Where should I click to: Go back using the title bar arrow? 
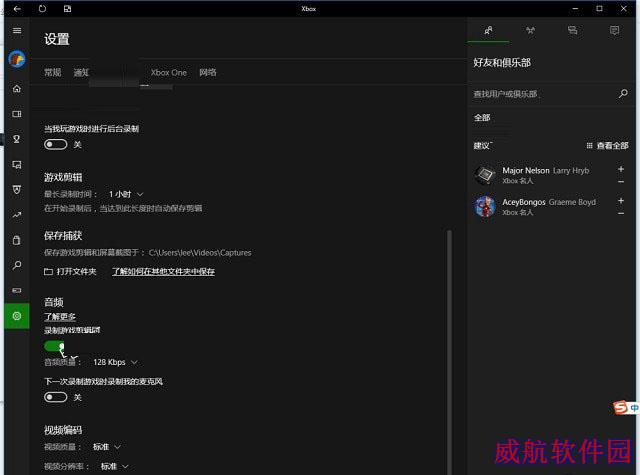[17, 9]
